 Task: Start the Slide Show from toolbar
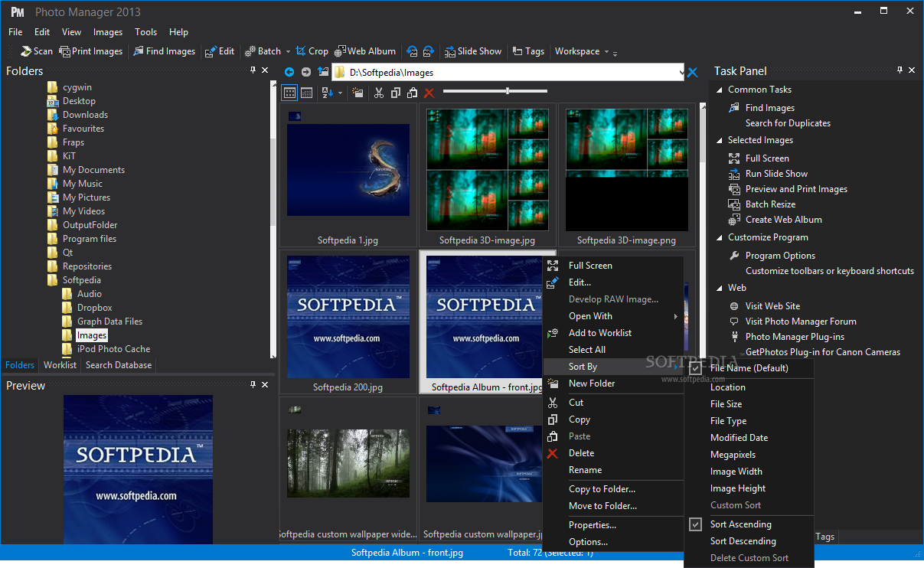coord(473,51)
